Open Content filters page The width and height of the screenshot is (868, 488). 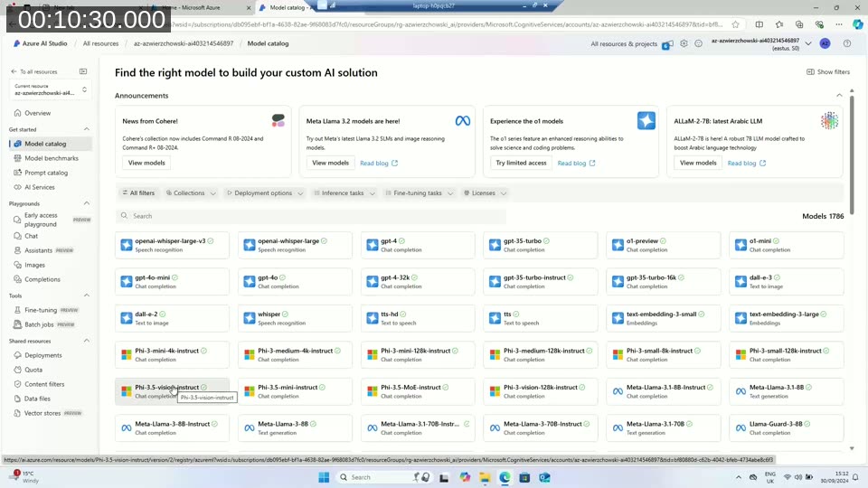coord(44,384)
